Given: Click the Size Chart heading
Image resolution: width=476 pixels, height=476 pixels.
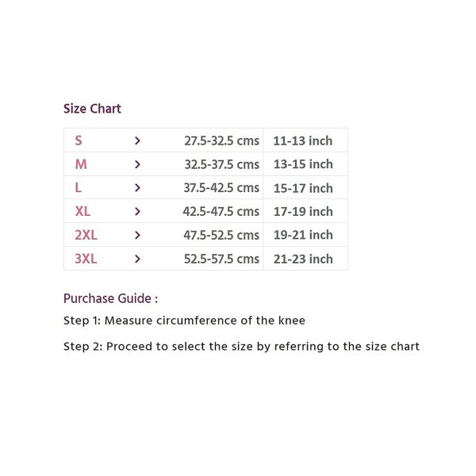Looking at the screenshot, I should (x=92, y=109).
